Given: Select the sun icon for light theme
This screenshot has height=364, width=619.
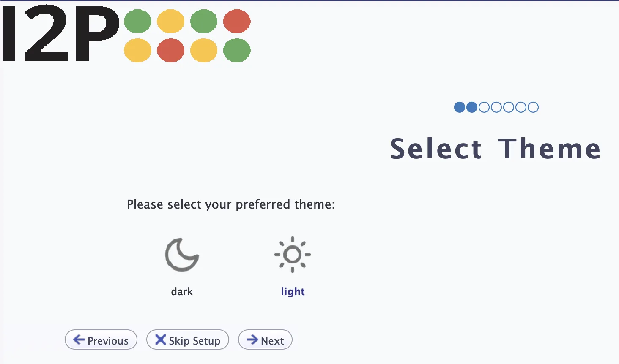Looking at the screenshot, I should pyautogui.click(x=292, y=255).
